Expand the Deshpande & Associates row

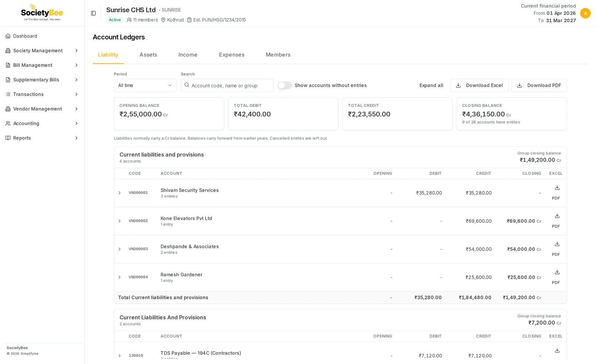point(120,249)
